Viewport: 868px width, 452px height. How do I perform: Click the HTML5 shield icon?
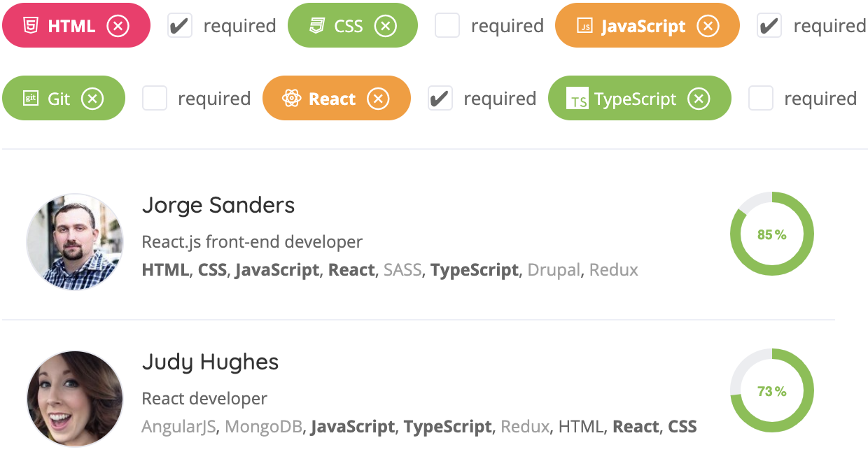(x=30, y=26)
